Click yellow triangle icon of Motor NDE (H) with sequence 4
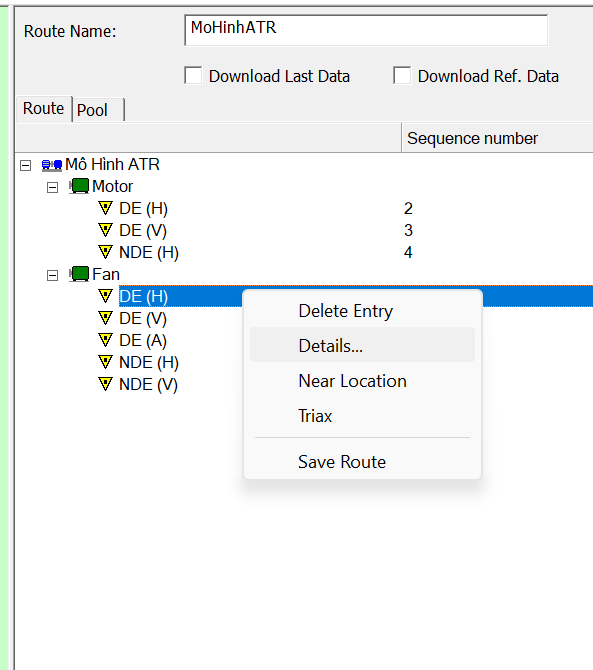 click(x=105, y=252)
